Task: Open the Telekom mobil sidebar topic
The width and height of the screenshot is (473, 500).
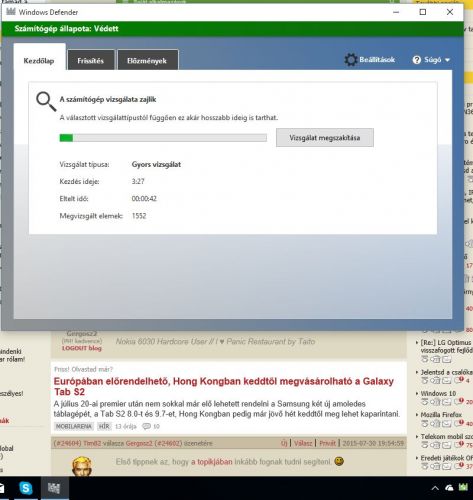Action: tap(447, 437)
